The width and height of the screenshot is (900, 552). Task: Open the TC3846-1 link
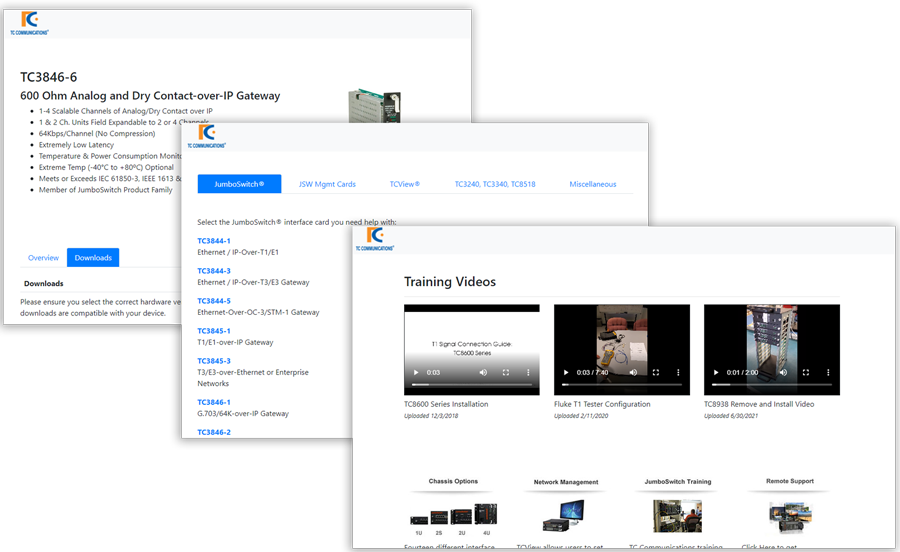[214, 402]
